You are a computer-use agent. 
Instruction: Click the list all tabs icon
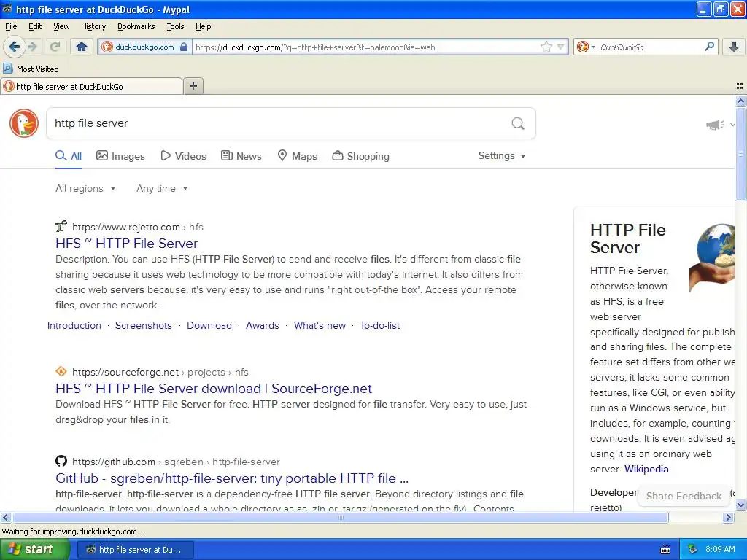(740, 86)
